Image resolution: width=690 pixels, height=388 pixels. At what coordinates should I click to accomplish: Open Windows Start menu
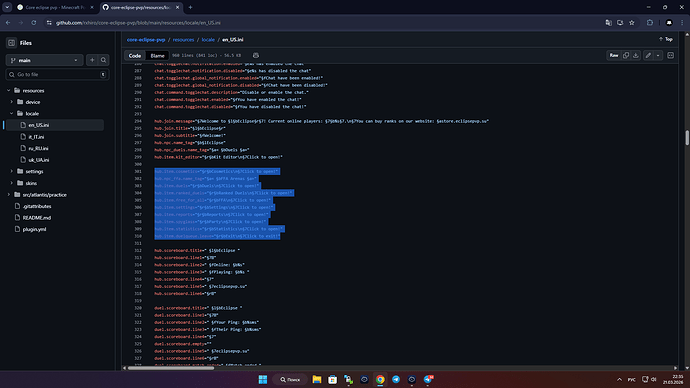pos(263,380)
